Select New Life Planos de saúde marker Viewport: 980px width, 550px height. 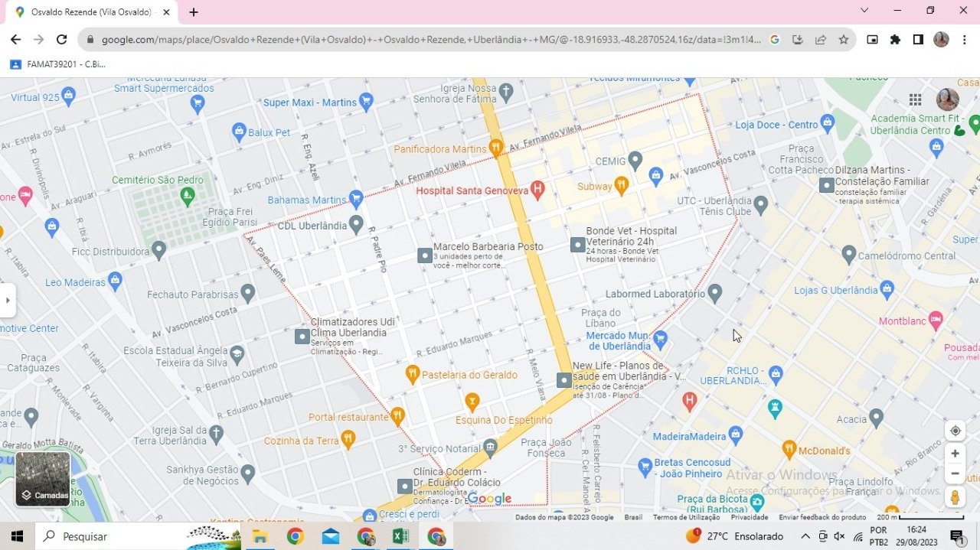(x=563, y=379)
